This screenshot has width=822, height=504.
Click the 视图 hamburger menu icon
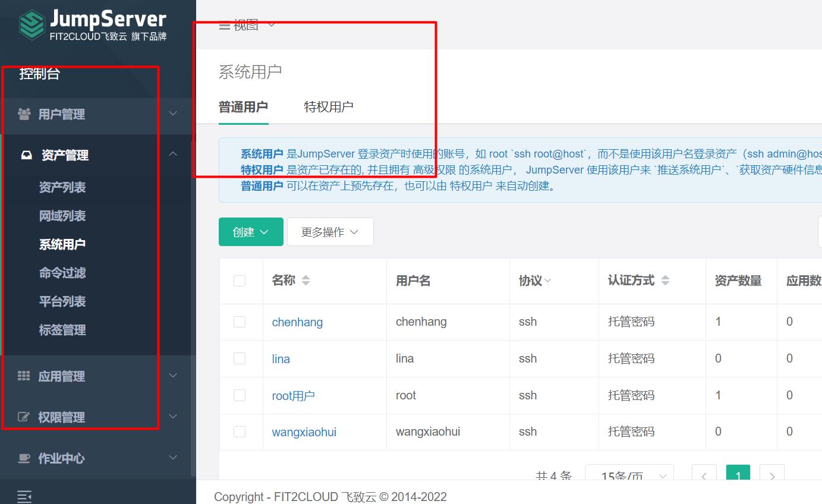click(x=224, y=26)
